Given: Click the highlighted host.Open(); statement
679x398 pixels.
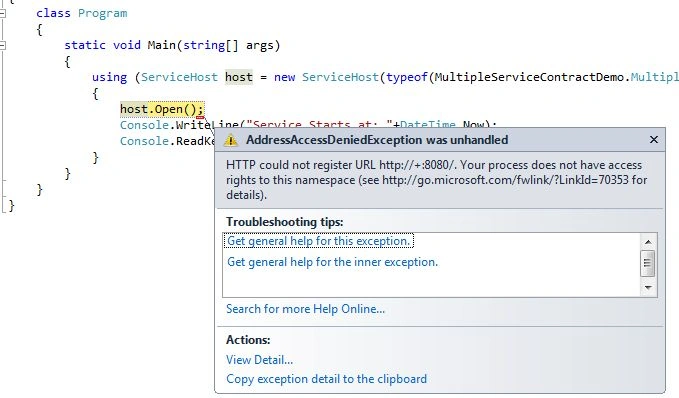Looking at the screenshot, I should [x=162, y=109].
